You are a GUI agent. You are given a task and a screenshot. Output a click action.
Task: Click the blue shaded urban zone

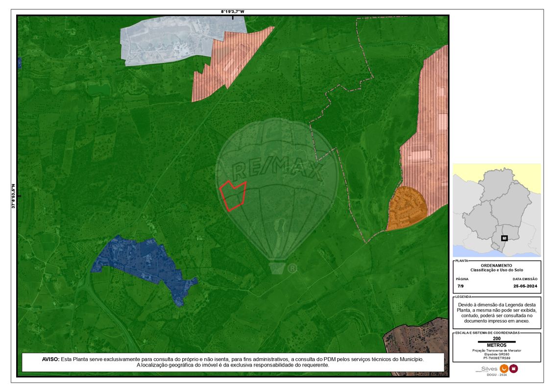pyautogui.click(x=145, y=263)
